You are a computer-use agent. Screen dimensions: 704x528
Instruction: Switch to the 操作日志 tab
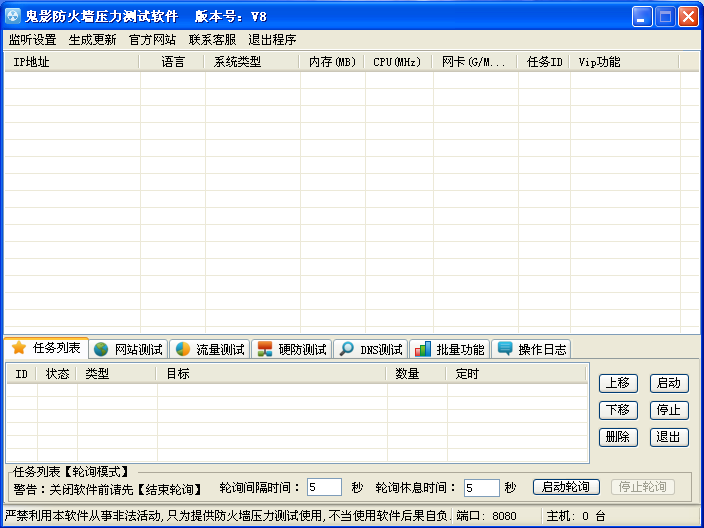click(532, 349)
